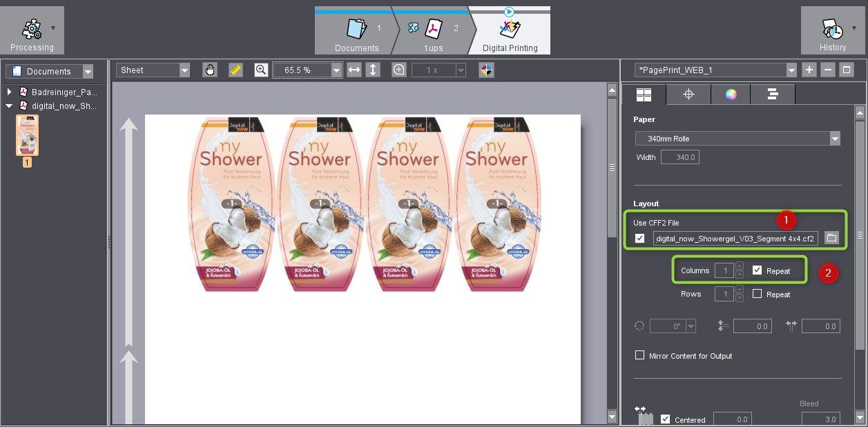
Task: Enable Repeat next to Columns
Action: pyautogui.click(x=756, y=270)
